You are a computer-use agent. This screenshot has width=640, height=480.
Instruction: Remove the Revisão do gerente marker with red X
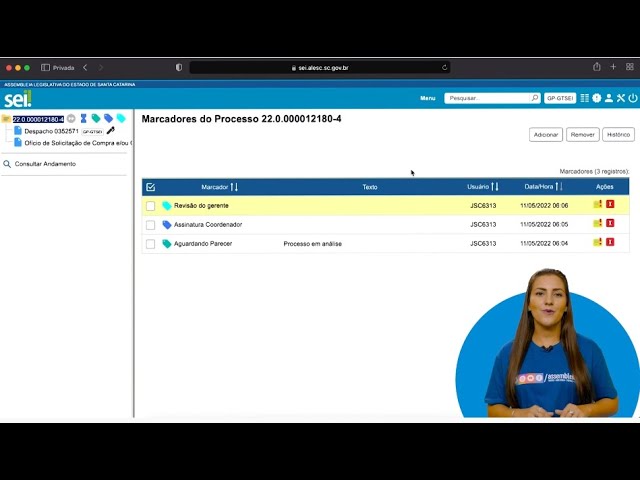point(610,204)
